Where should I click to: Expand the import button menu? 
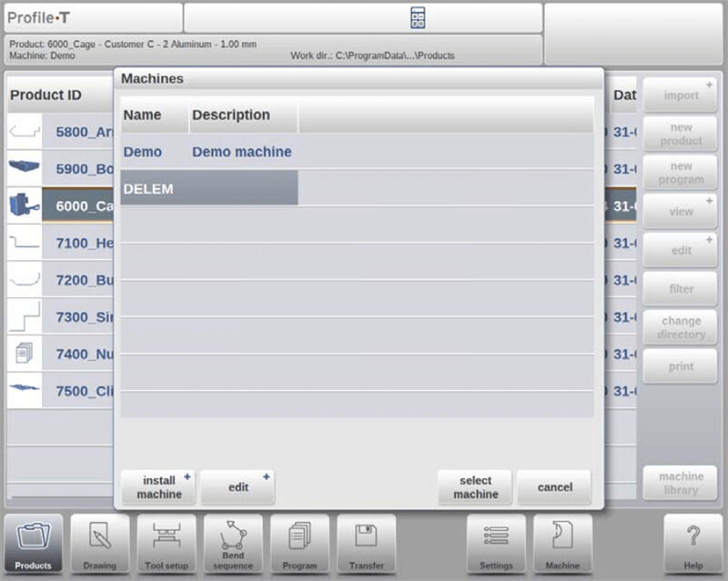(680, 95)
